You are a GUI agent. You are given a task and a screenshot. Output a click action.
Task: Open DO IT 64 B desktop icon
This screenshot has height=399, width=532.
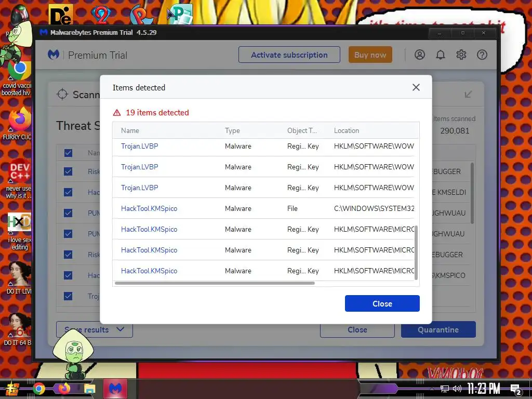pyautogui.click(x=18, y=329)
